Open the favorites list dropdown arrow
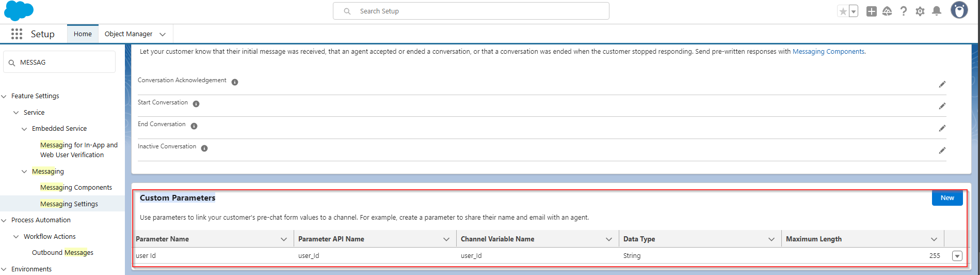Image resolution: width=980 pixels, height=275 pixels. pyautogui.click(x=854, y=11)
